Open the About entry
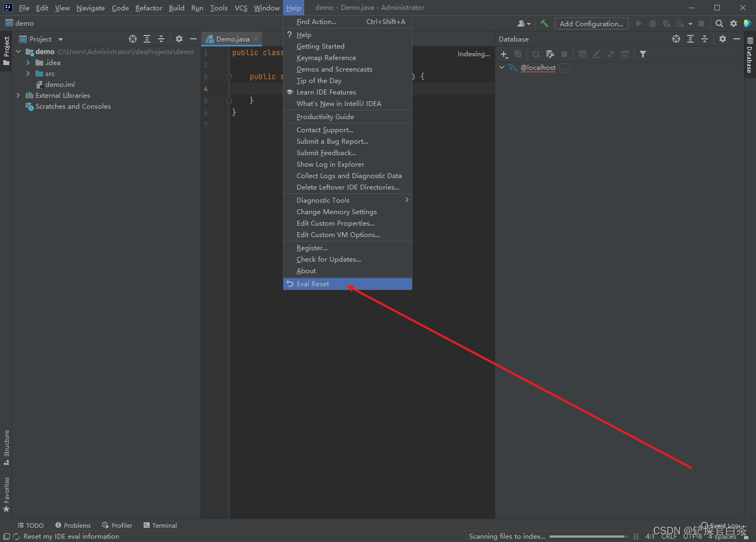 (347, 271)
